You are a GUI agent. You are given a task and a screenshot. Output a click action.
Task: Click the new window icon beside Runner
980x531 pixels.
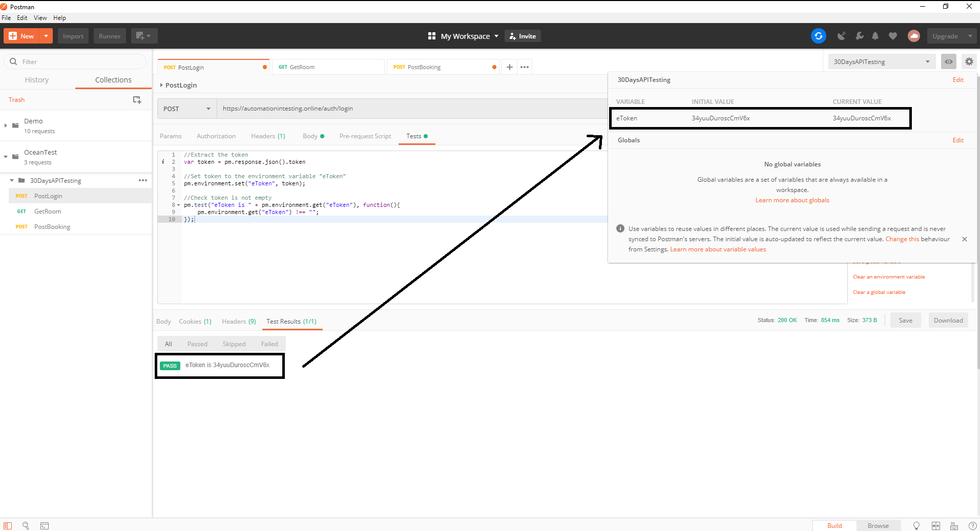(x=144, y=36)
